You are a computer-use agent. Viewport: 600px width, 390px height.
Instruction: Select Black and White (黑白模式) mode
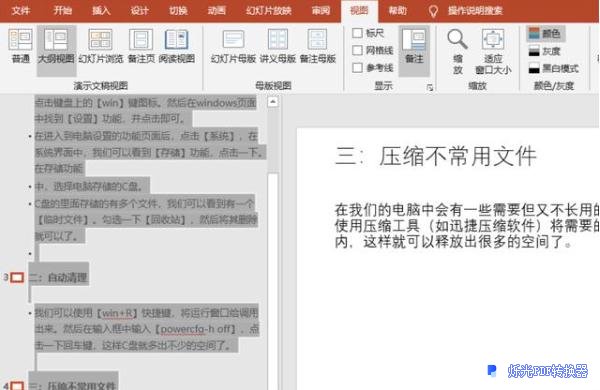click(554, 69)
